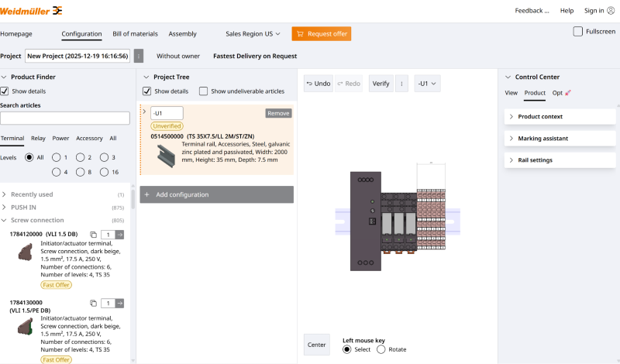Click the pin icon next to Opt tab
The width and height of the screenshot is (620, 364).
click(x=568, y=93)
